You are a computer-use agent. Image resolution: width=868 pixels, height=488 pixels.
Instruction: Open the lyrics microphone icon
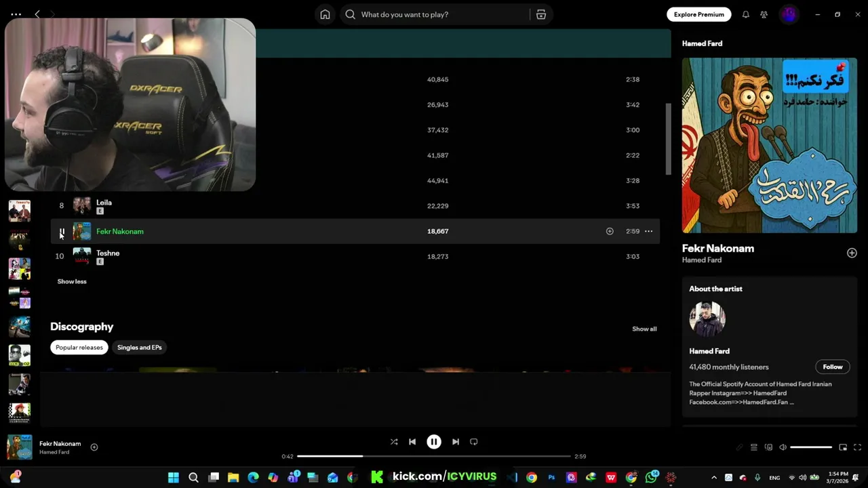click(x=739, y=447)
